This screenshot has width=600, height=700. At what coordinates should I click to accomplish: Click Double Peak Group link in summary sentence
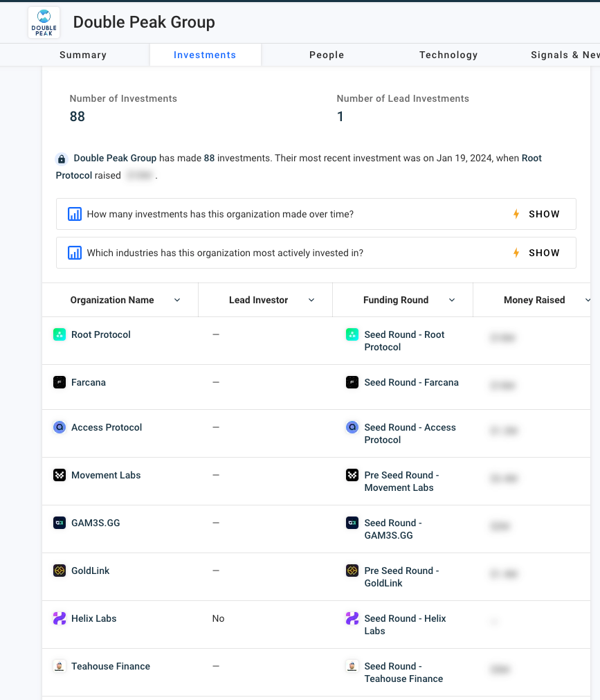coord(115,159)
